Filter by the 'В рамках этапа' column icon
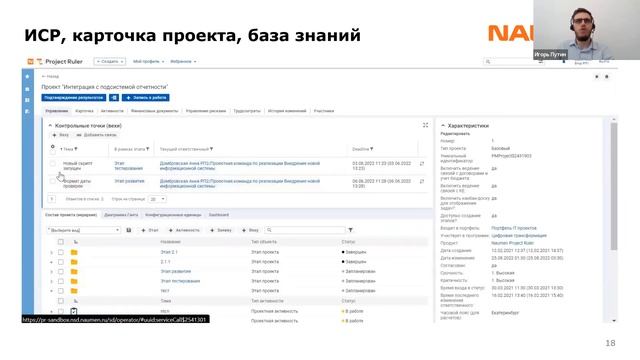640x360 pixels. pyautogui.click(x=147, y=149)
